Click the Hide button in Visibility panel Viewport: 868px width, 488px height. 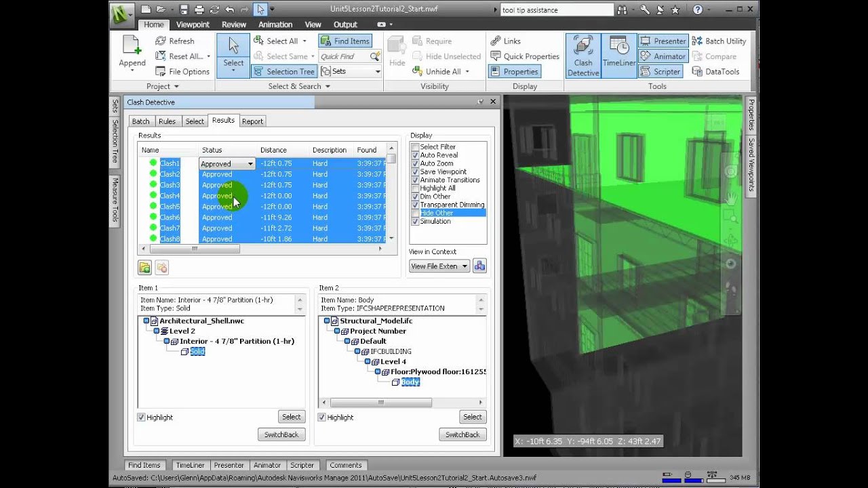397,52
